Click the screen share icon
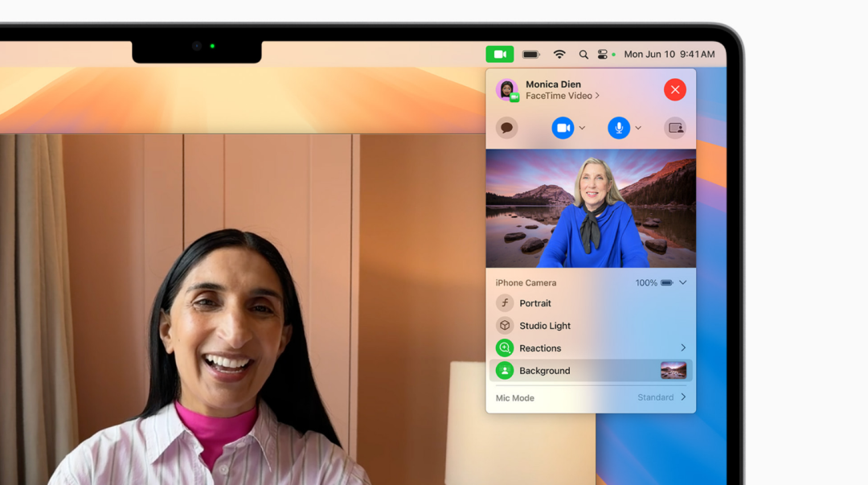Viewport: 868px width, 485px height. 675,128
